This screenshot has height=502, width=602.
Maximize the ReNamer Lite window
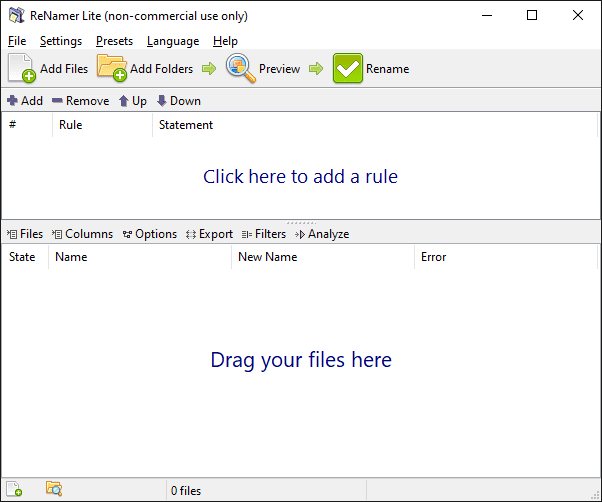point(532,15)
